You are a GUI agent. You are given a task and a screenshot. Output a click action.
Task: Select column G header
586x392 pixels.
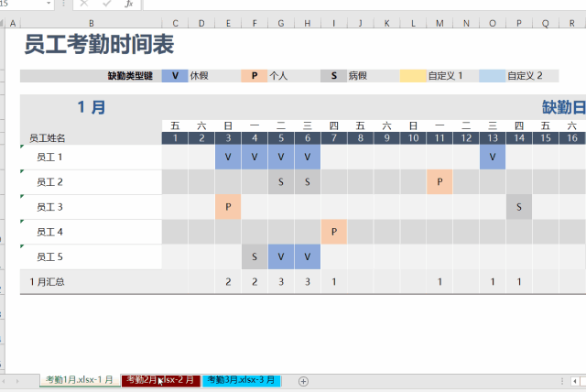point(281,23)
